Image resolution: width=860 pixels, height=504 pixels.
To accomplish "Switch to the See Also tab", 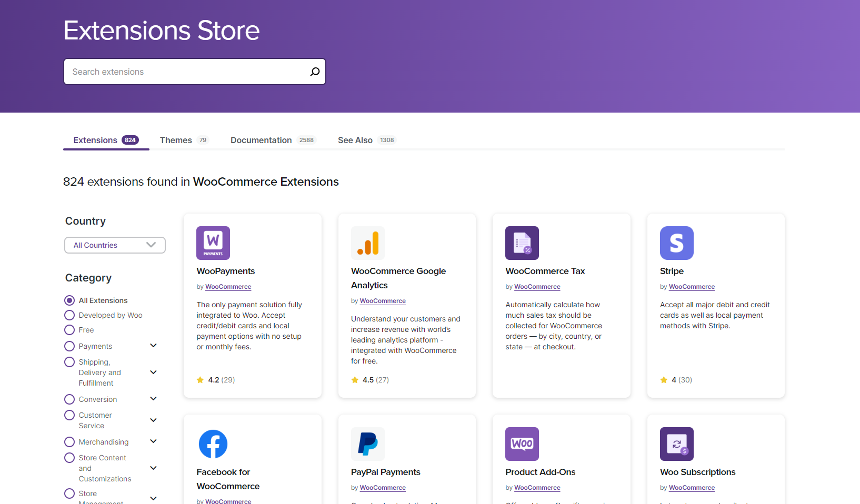I will point(367,140).
